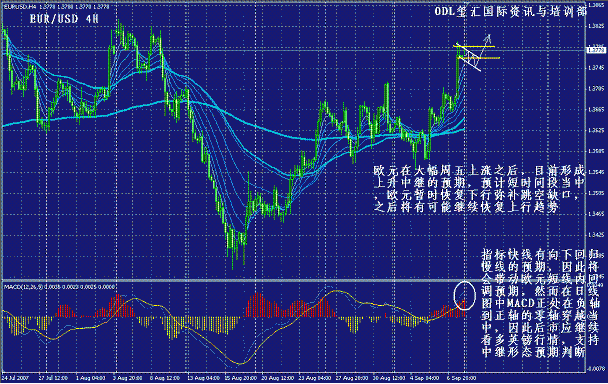
Task: Click the 1.3425 price axis label
Action: [596, 235]
